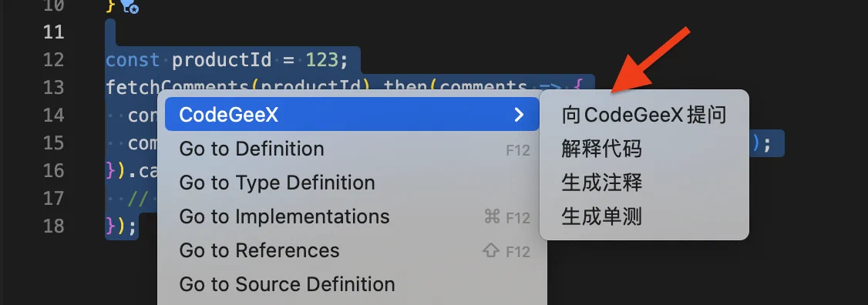The height and width of the screenshot is (305, 868).
Task: Click Go to Source Definition
Action: pyautogui.click(x=352, y=284)
